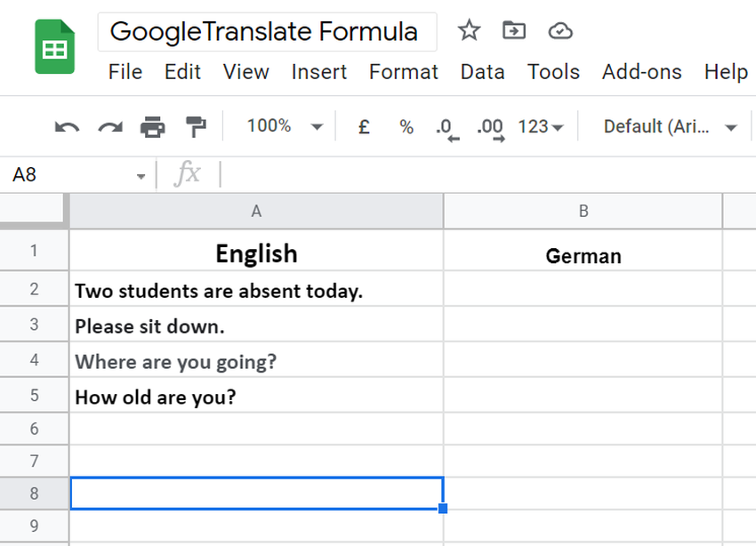Viewport: 756px width, 546px height.
Task: Check the cloud save status icon
Action: coord(559,31)
